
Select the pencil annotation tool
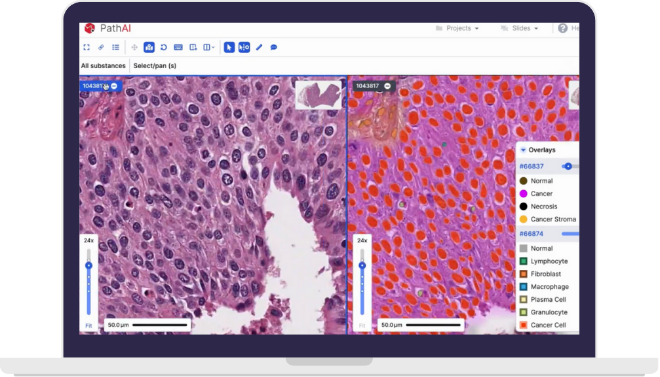coord(259,47)
